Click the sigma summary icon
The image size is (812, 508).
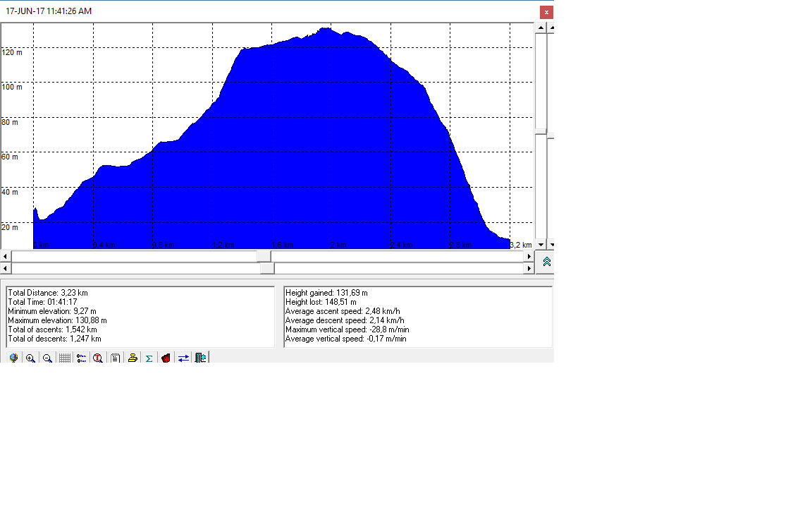[149, 358]
